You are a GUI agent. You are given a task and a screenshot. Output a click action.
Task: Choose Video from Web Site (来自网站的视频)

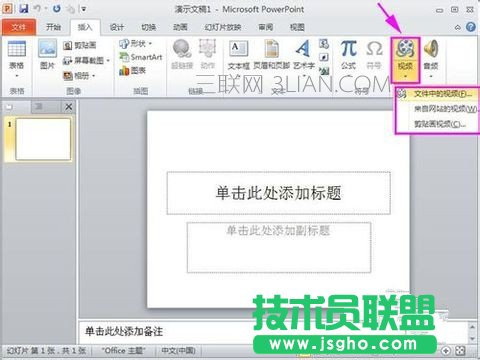coord(437,109)
